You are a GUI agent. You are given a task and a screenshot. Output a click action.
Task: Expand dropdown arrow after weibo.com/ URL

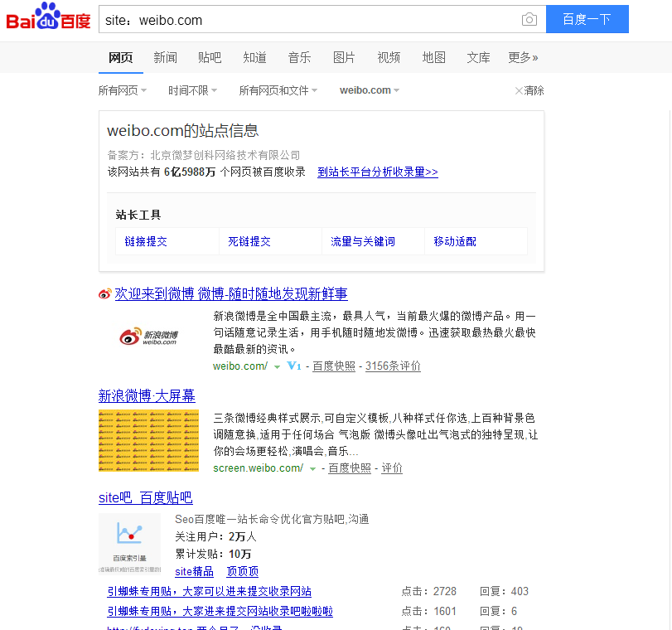click(x=277, y=366)
